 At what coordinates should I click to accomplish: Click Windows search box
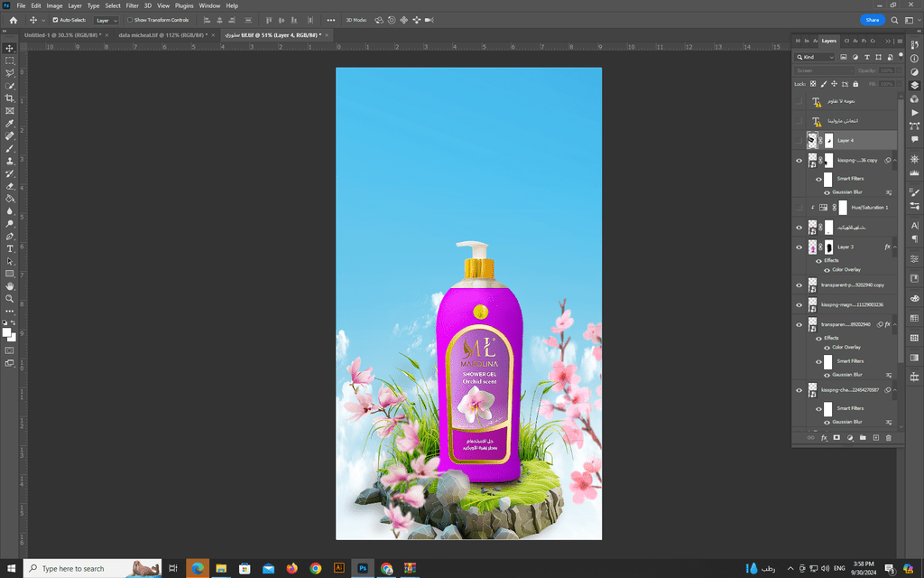click(92, 569)
